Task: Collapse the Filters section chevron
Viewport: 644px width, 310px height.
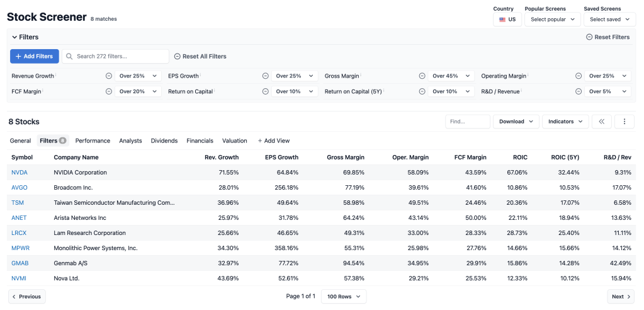Action: coord(14,37)
